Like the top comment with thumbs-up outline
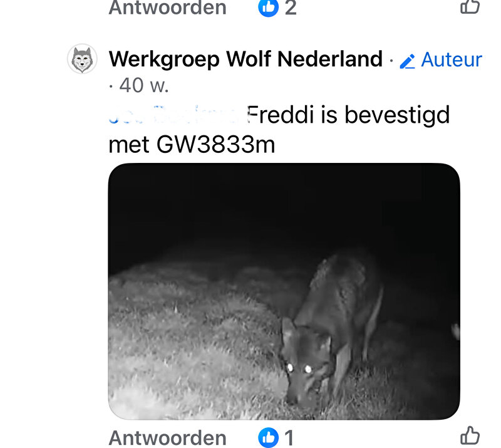Viewport: 501px width, 448px height. (x=470, y=6)
